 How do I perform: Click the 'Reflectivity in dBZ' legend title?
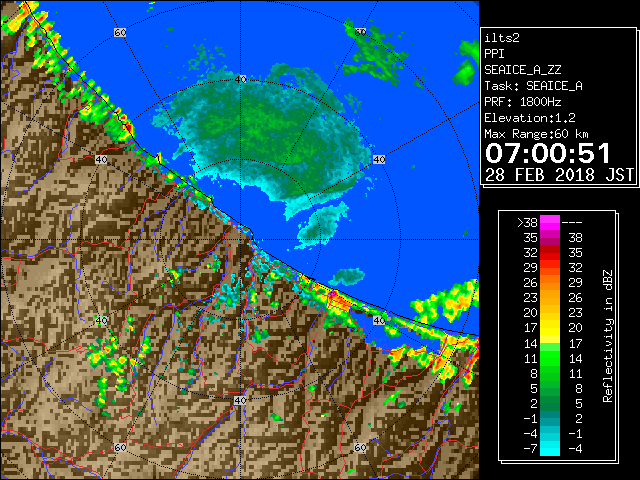coord(608,336)
